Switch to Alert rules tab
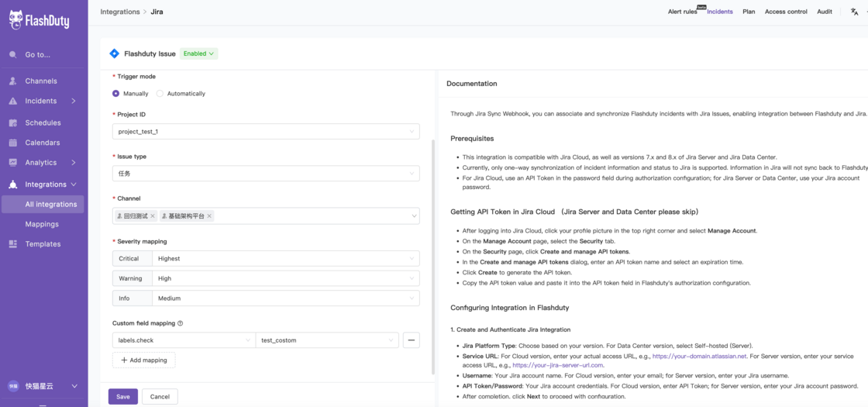 pyautogui.click(x=682, y=12)
